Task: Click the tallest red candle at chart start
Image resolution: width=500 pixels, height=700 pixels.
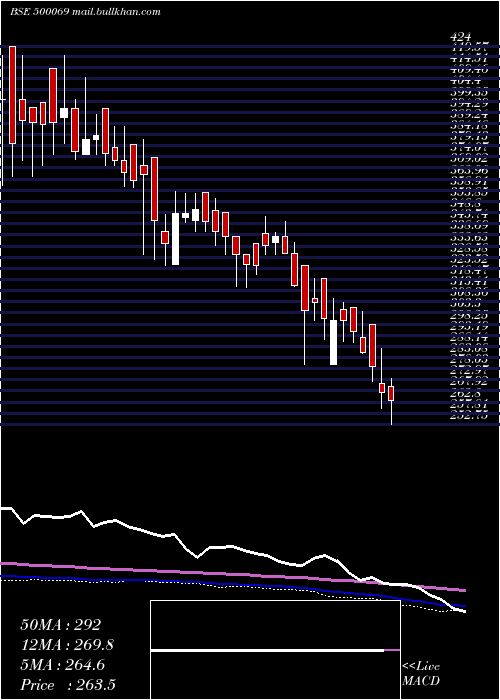Action: (x=12, y=95)
